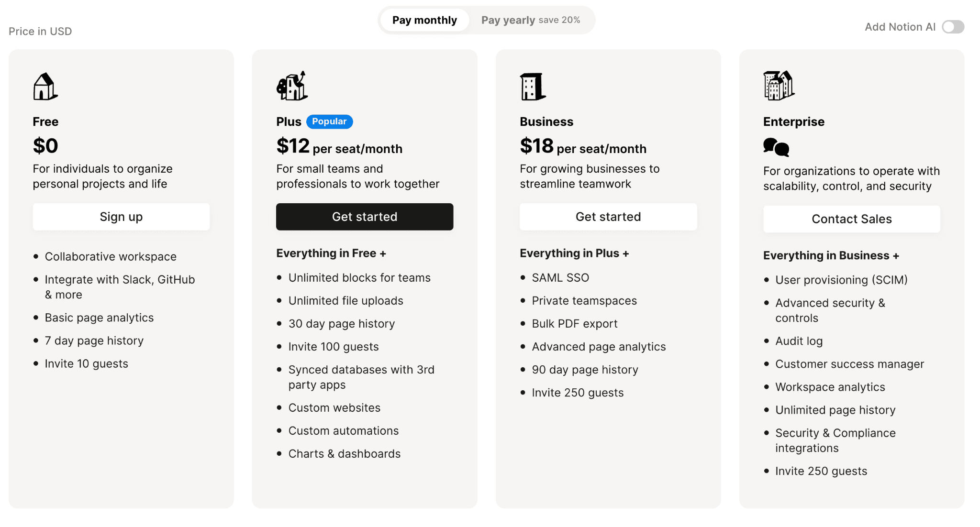
Task: Get started with the Business plan
Action: tap(608, 217)
